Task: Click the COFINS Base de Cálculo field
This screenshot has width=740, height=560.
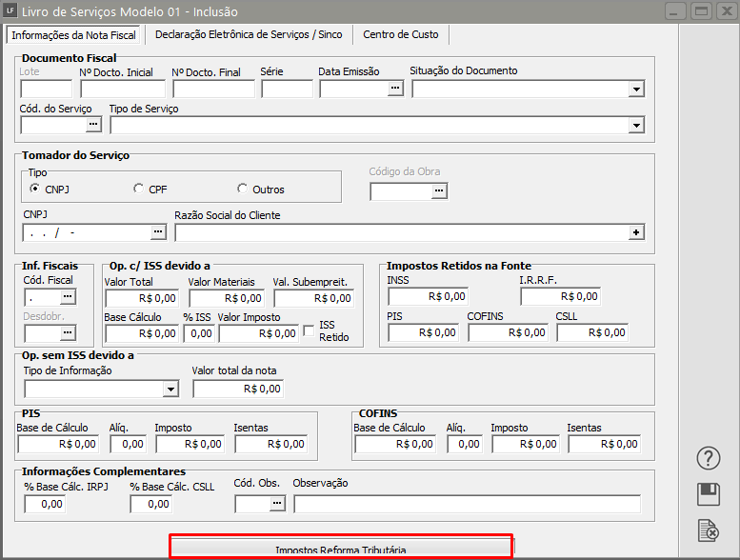Action: pyautogui.click(x=395, y=444)
